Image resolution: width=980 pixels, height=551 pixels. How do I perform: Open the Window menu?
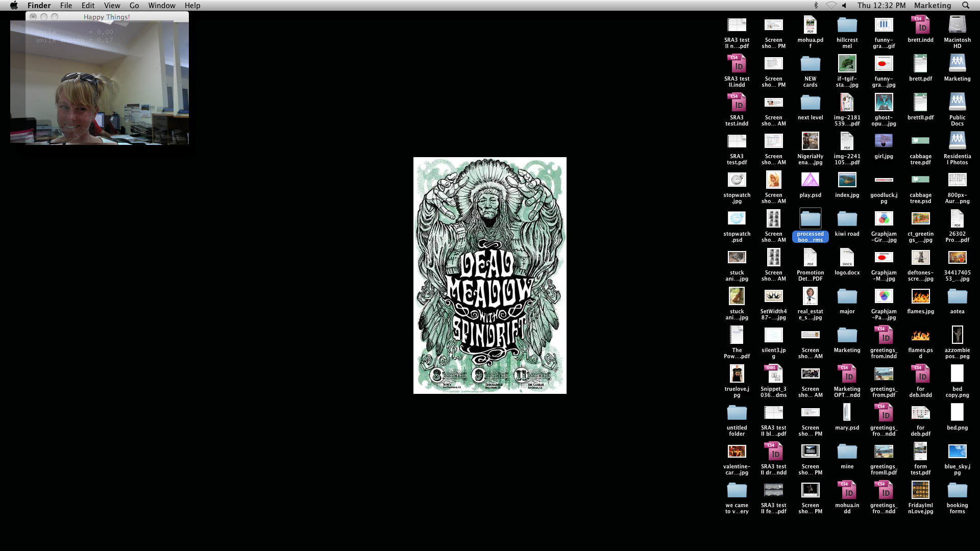tap(162, 5)
